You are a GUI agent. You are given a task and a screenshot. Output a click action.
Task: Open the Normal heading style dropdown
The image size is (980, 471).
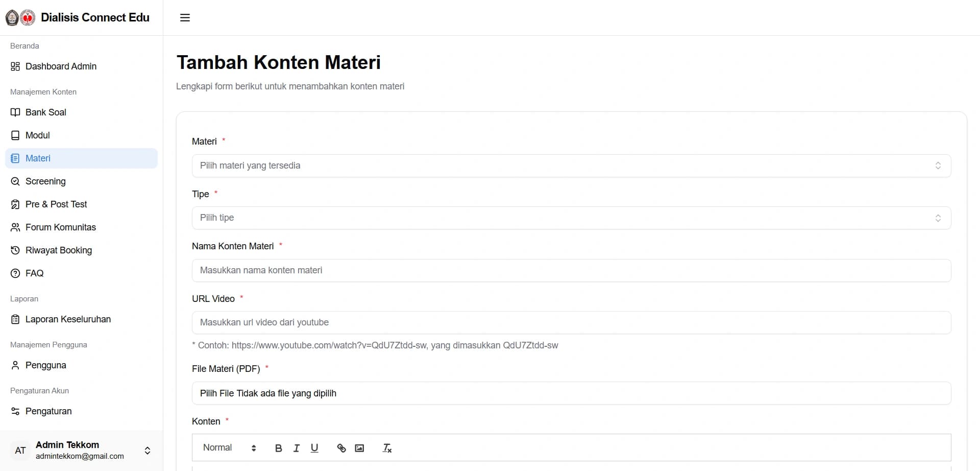229,448
